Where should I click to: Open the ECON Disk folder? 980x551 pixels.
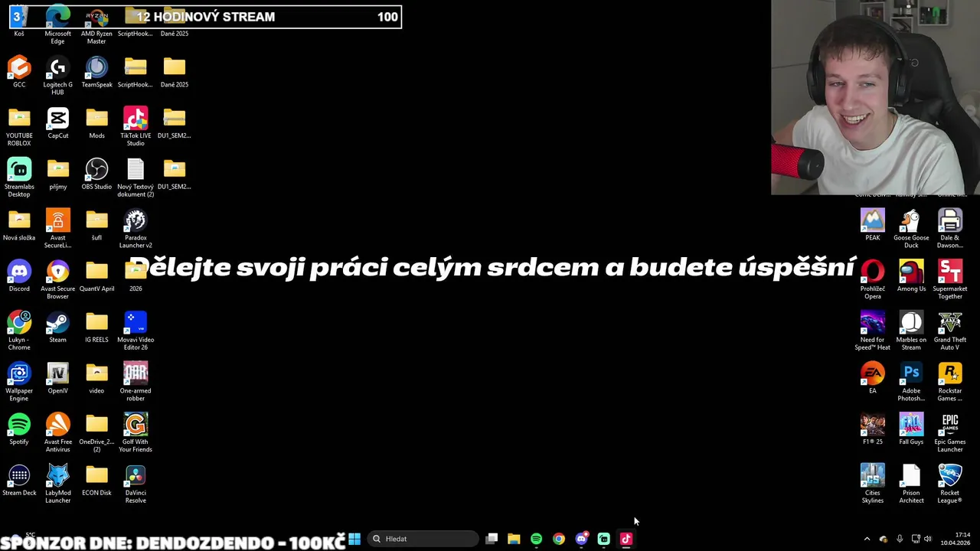[96, 480]
